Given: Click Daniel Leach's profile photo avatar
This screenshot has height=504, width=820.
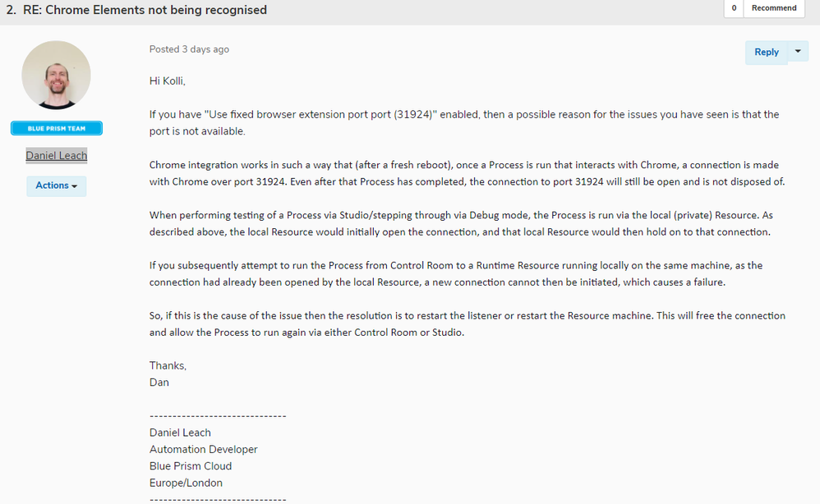Looking at the screenshot, I should point(56,76).
